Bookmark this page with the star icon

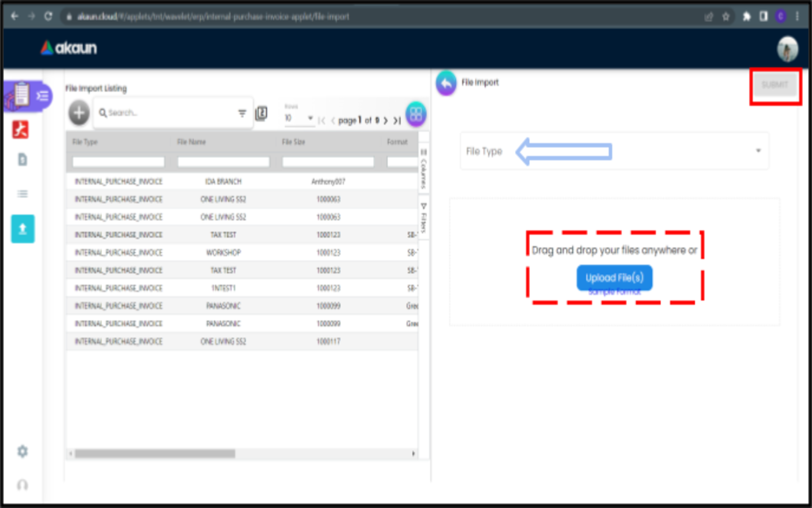726,17
